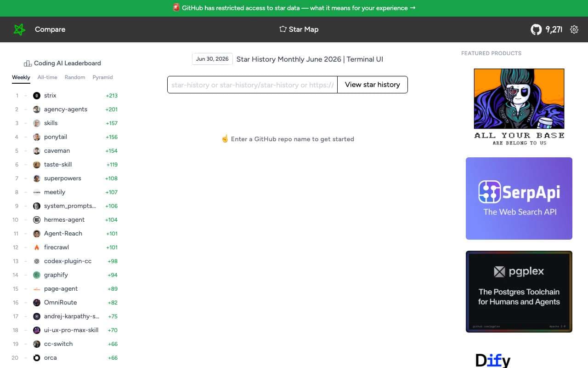Click the ui-ux-pro-max-skill repo avatar
This screenshot has width=588, height=368.
tap(37, 330)
